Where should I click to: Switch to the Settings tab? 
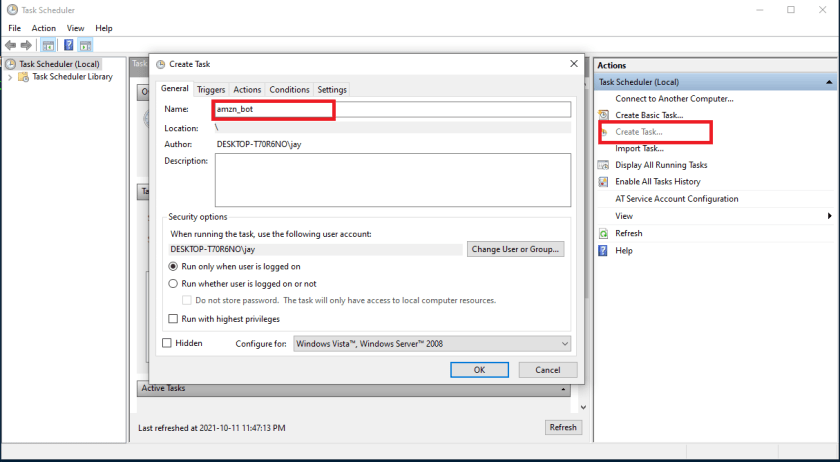pos(332,90)
